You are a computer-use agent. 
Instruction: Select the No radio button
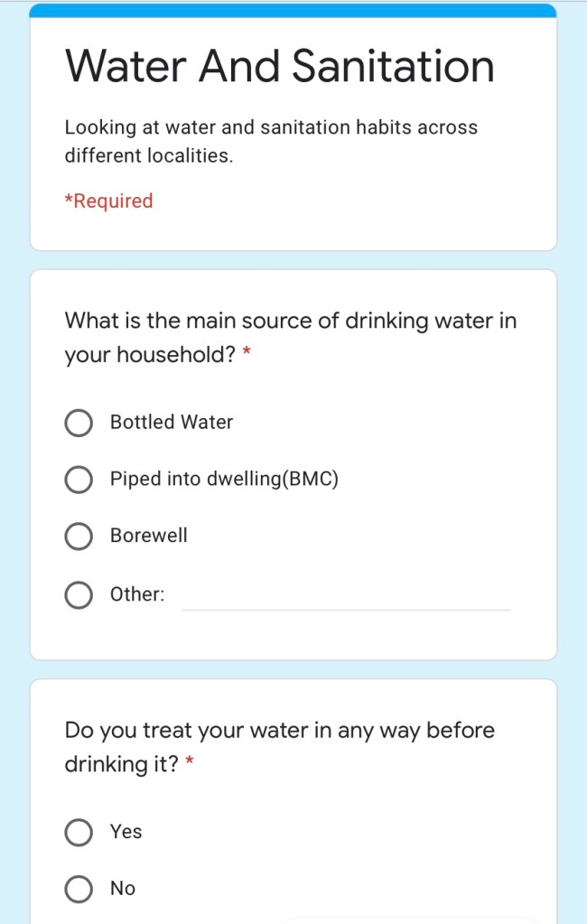tap(79, 889)
